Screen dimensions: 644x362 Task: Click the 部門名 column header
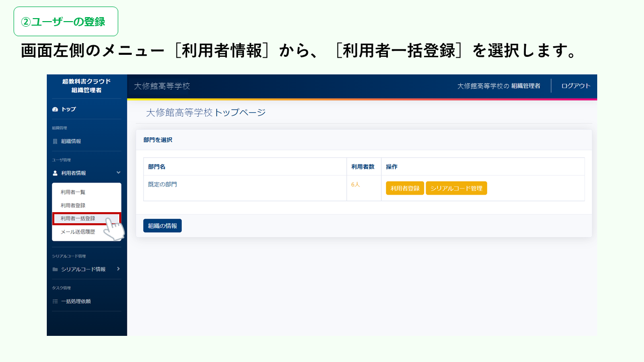point(157,166)
